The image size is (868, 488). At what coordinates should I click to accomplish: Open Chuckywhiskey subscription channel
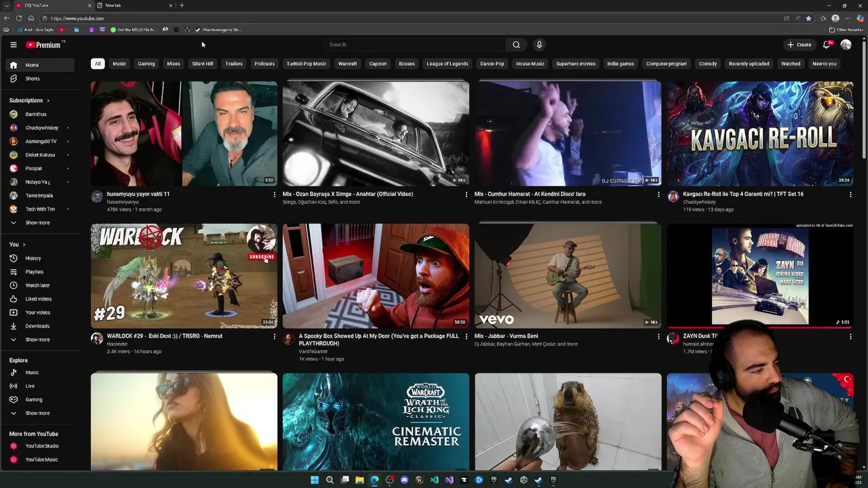41,128
